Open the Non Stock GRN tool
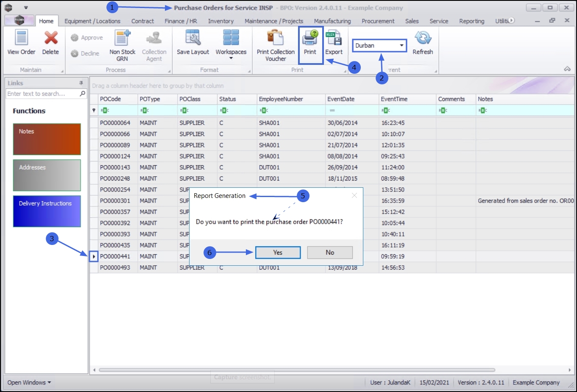 [x=122, y=46]
